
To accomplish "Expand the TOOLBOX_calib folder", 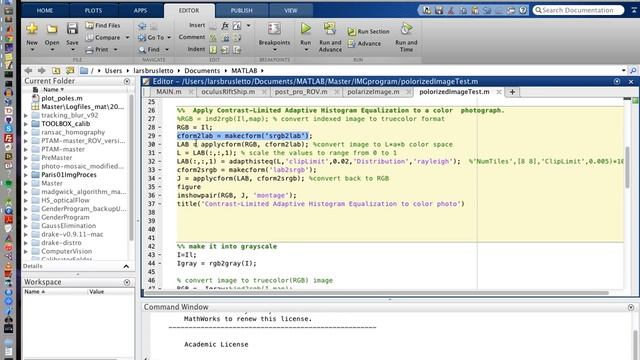I will [26, 124].
